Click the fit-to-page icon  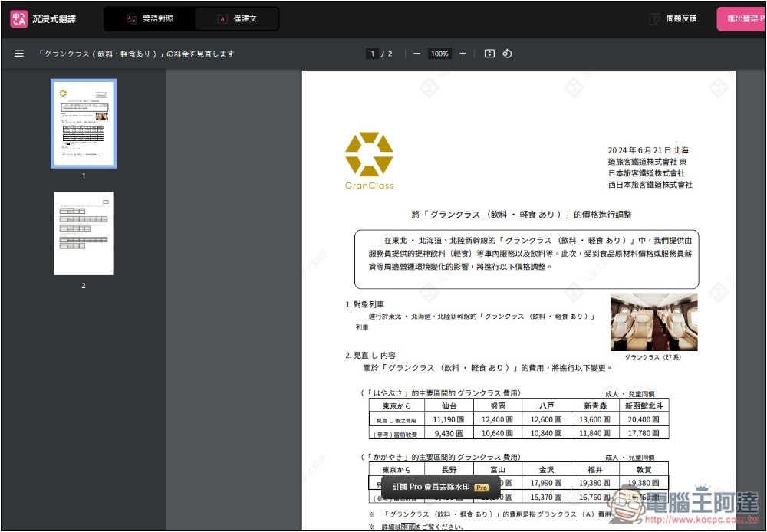(489, 54)
